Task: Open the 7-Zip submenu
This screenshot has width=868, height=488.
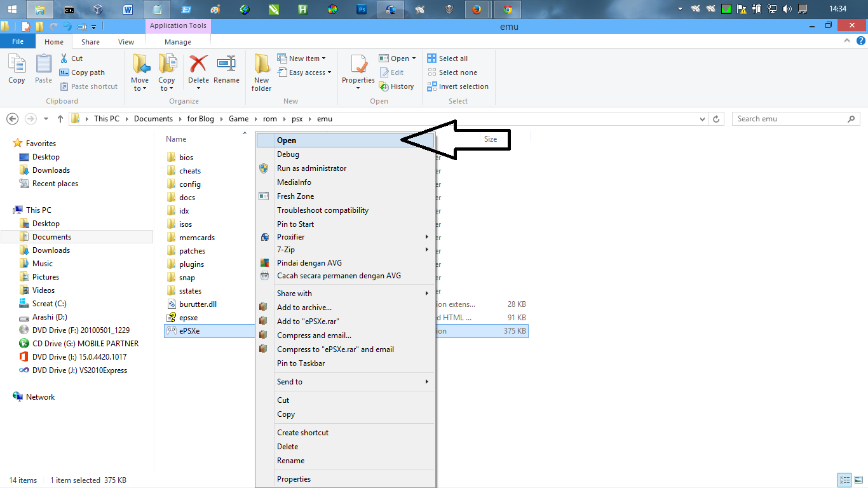Action: click(x=345, y=250)
